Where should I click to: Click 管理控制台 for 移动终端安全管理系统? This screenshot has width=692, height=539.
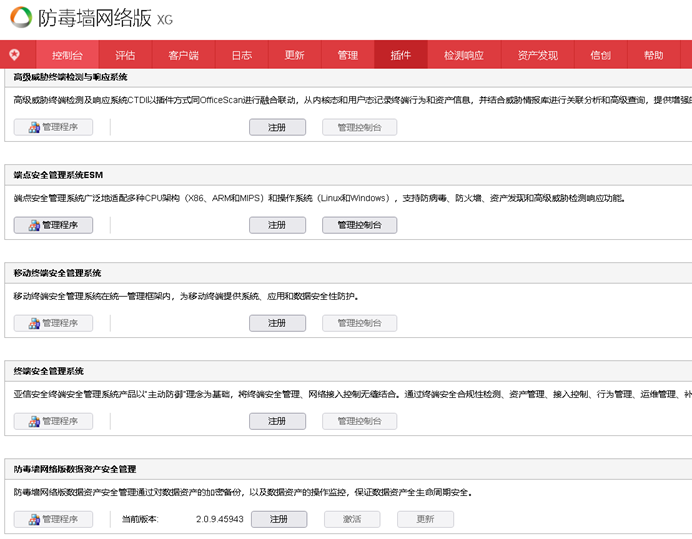click(x=359, y=323)
